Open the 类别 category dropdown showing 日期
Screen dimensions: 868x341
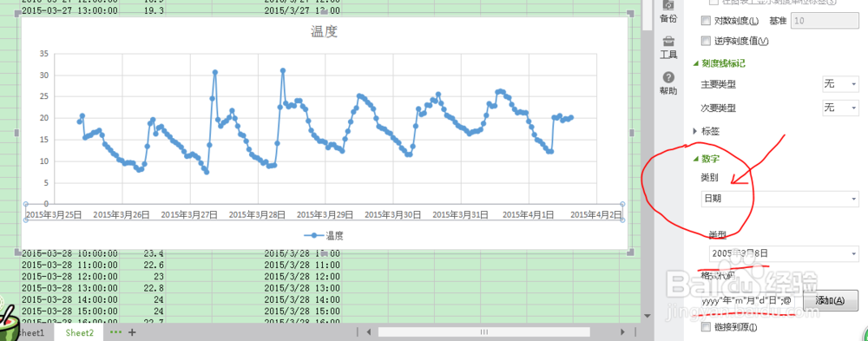(780, 198)
